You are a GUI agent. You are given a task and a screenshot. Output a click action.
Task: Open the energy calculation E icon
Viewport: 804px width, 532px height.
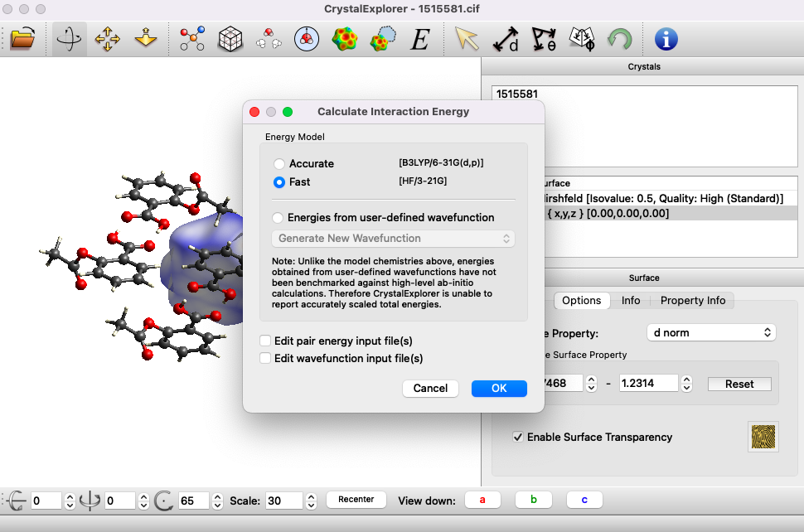pos(420,39)
